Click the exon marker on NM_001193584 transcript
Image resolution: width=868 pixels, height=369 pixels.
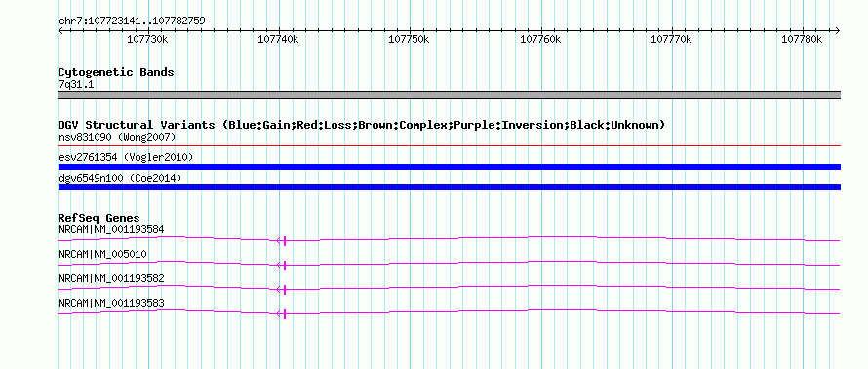point(284,240)
